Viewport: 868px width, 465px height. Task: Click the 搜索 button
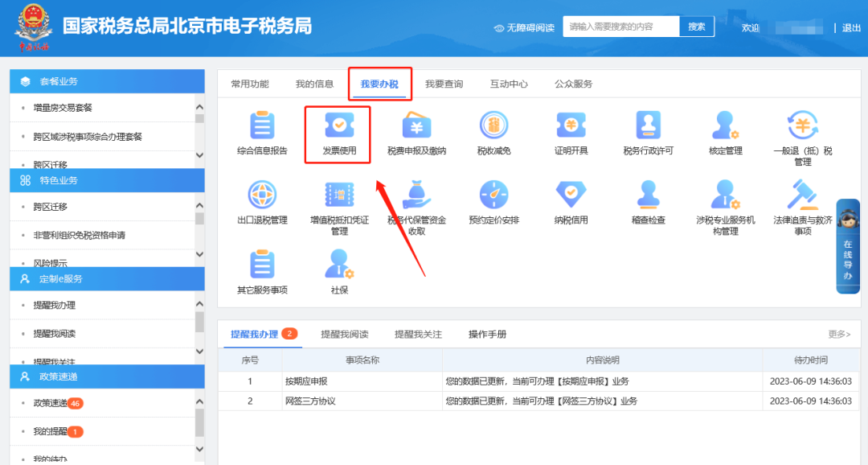pyautogui.click(x=697, y=27)
